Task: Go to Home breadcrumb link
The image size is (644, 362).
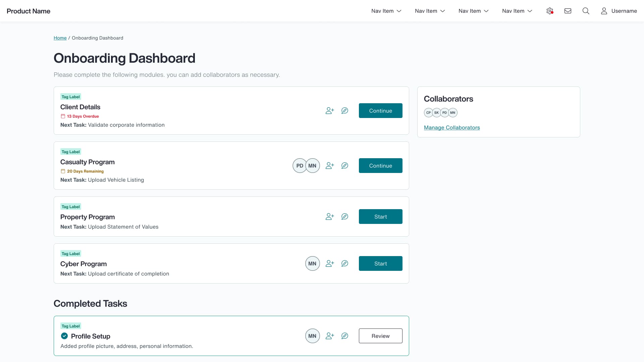Action: click(60, 38)
